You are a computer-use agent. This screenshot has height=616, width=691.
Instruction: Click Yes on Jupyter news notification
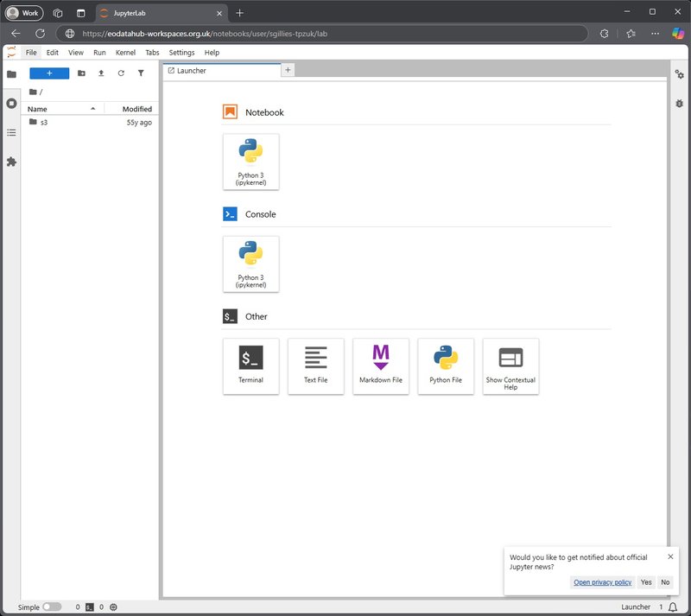646,582
